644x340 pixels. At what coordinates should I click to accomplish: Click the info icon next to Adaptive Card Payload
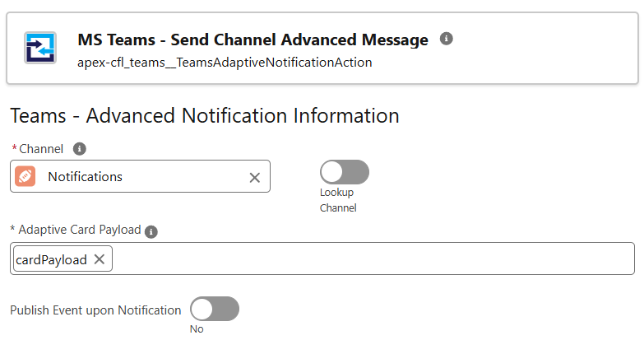(x=151, y=232)
